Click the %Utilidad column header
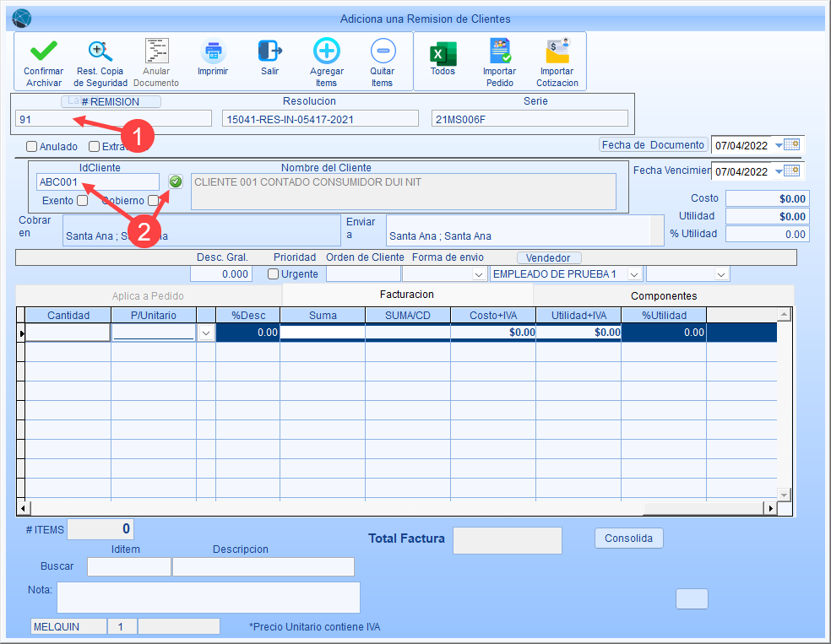Image resolution: width=831 pixels, height=644 pixels. (664, 315)
